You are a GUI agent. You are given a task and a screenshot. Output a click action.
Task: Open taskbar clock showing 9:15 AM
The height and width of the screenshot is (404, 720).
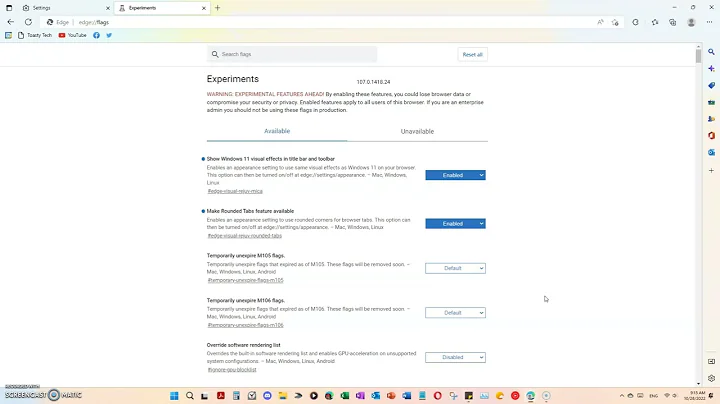tap(697, 396)
